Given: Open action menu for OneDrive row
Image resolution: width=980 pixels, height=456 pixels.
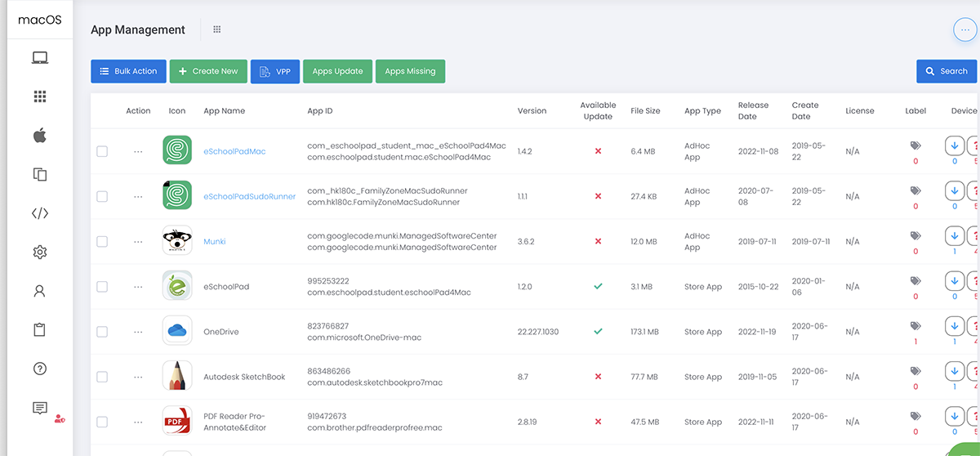Looking at the screenshot, I should (138, 332).
